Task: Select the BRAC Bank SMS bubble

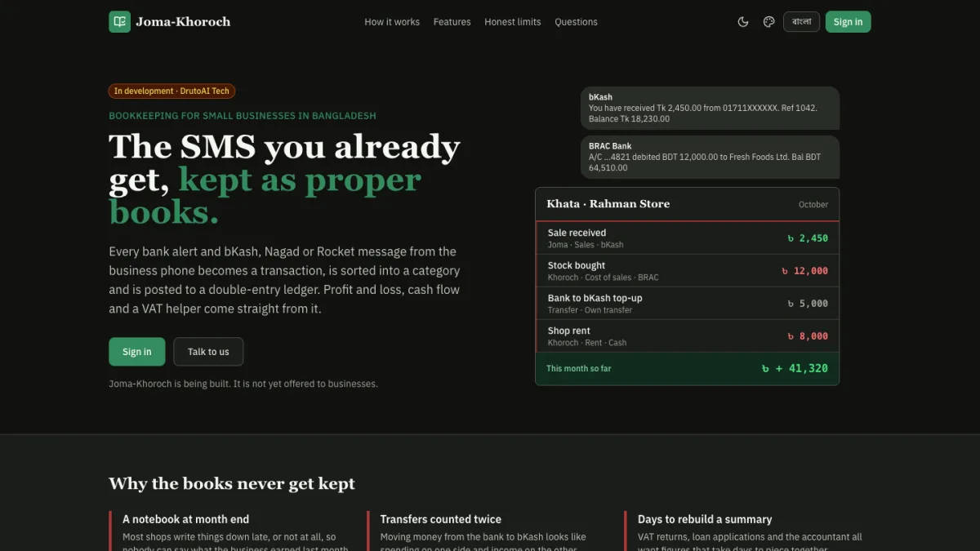Action: [710, 157]
